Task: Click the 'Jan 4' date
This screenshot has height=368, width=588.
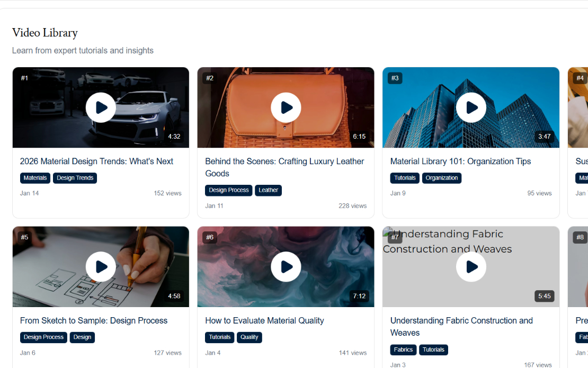Action: point(213,353)
